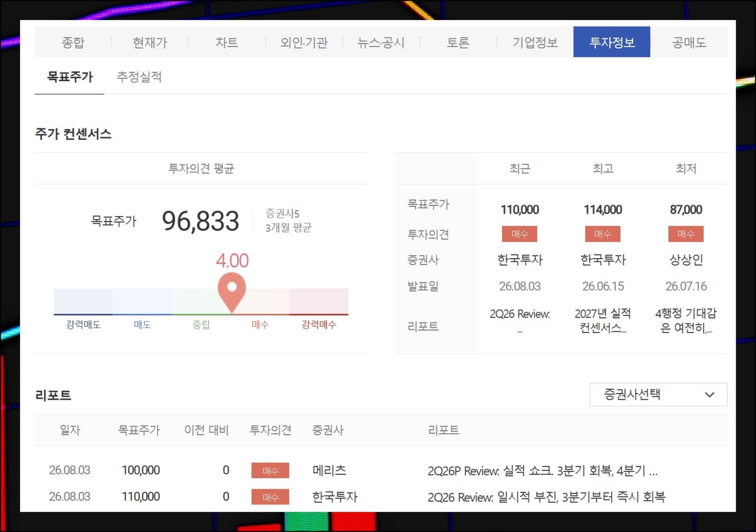The height and width of the screenshot is (532, 756).
Task: Click the 증권사5 label
Action: tap(283, 214)
